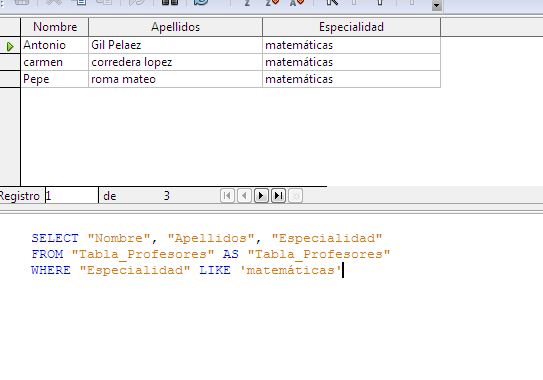Click the disabled new record navigation button
The image size is (543, 380).
(x=295, y=196)
